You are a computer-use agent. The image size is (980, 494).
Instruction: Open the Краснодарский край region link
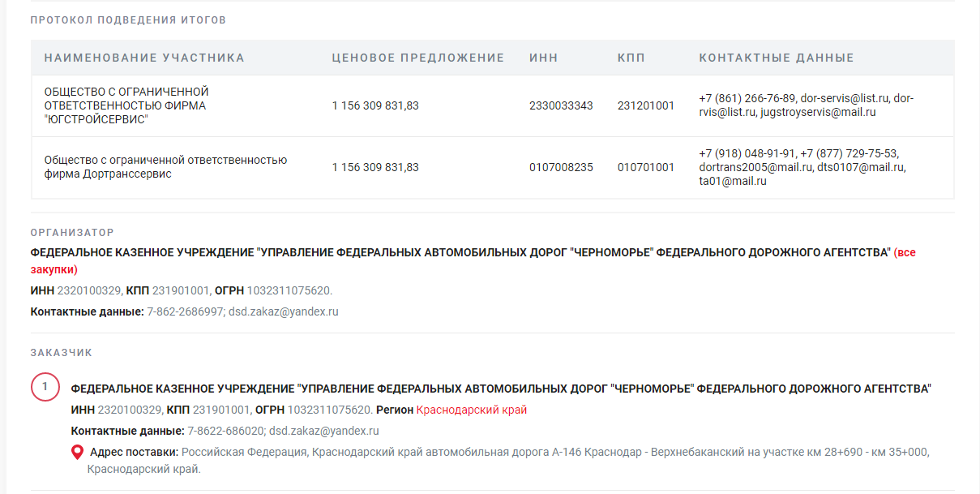tap(472, 410)
